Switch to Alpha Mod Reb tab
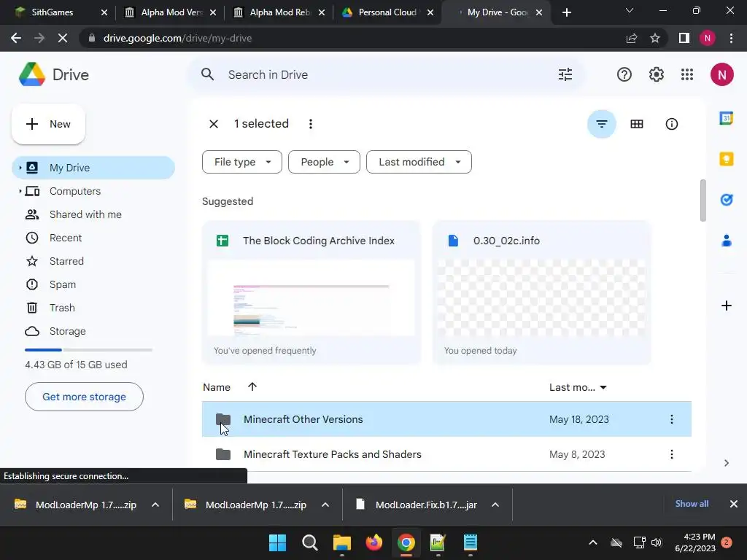The height and width of the screenshot is (560, 747). point(280,12)
